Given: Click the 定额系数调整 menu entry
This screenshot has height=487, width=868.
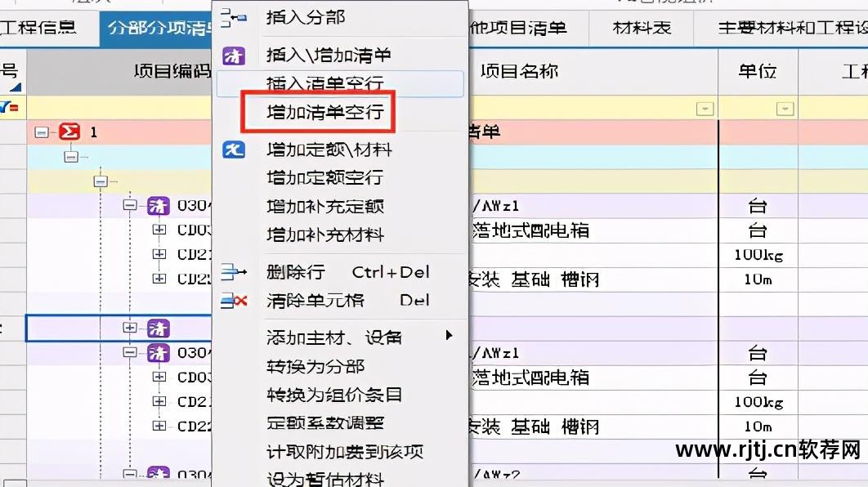Looking at the screenshot, I should (325, 423).
